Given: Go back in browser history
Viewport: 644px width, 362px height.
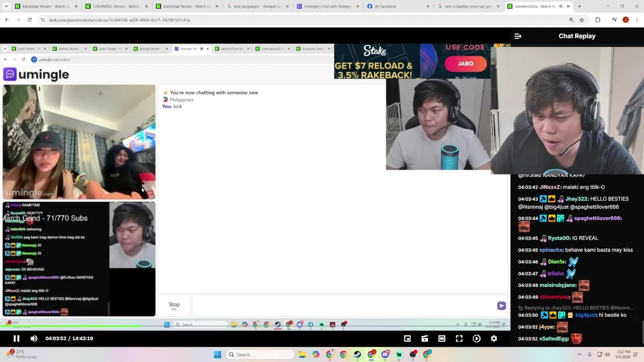Looking at the screenshot, I should click(7, 20).
